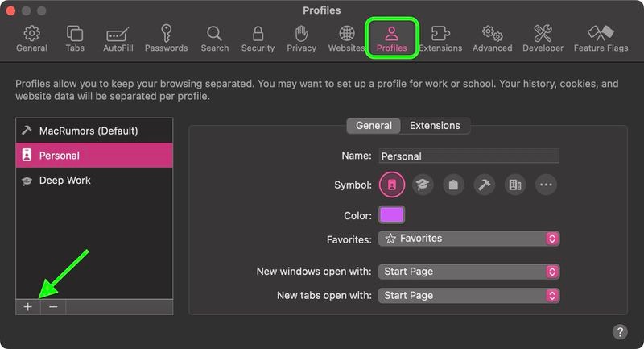The height and width of the screenshot is (349, 644).
Task: Open the Developer settings pane
Action: pyautogui.click(x=543, y=39)
